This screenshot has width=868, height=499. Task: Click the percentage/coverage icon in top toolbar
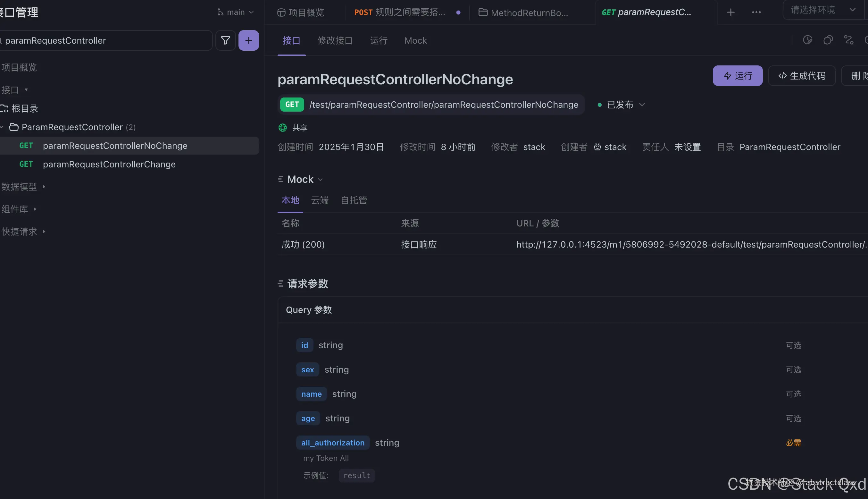849,40
